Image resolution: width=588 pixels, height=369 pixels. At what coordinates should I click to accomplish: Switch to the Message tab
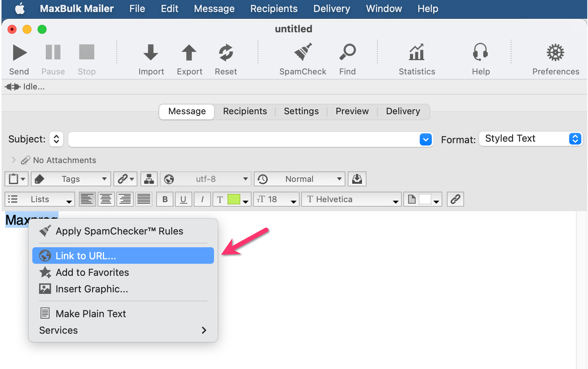coord(187,112)
